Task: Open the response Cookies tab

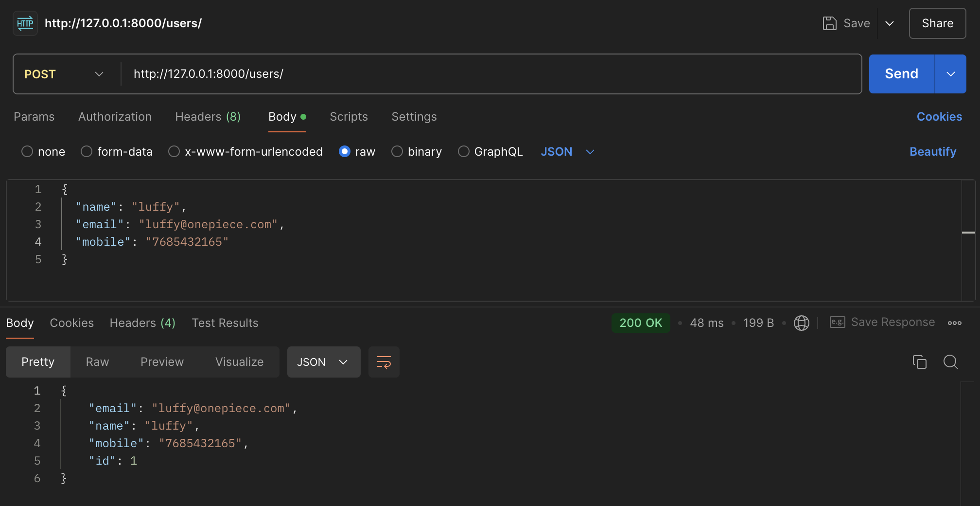Action: tap(71, 323)
